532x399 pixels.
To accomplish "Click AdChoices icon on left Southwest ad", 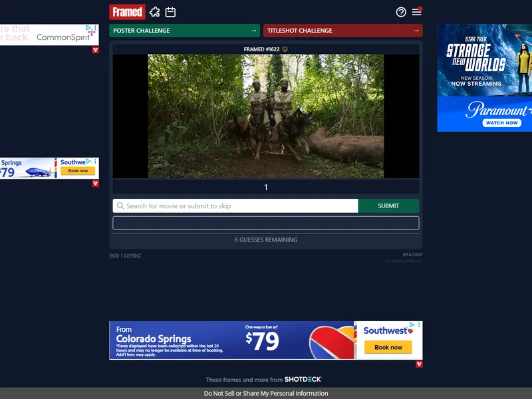I will pyautogui.click(x=88, y=162).
